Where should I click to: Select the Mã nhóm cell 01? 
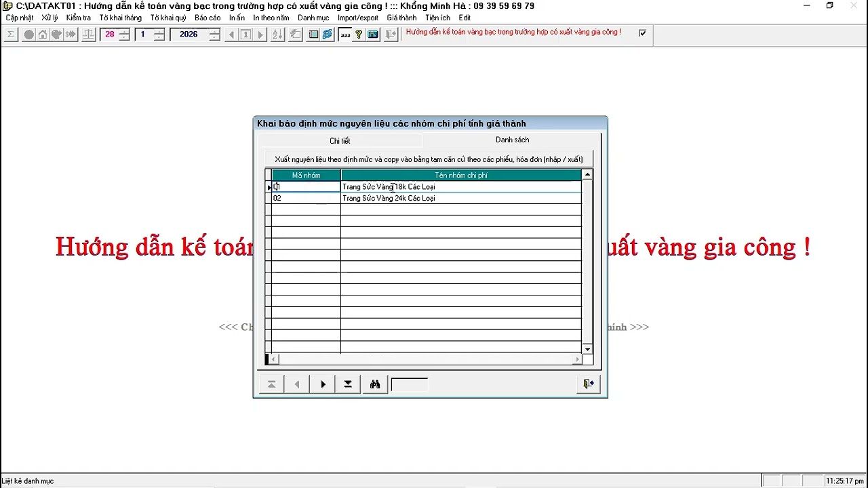point(307,187)
